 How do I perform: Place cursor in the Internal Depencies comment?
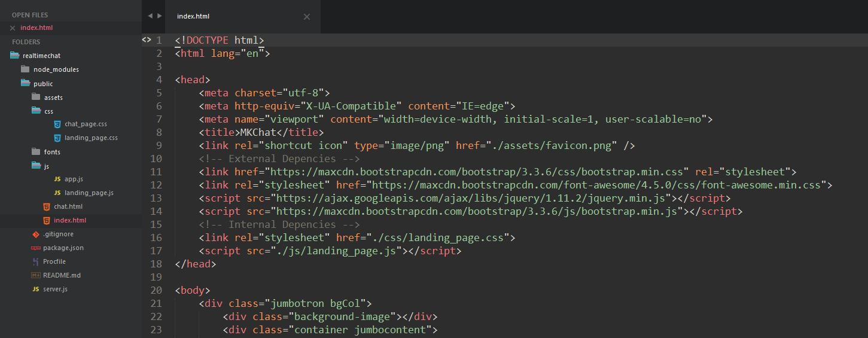[x=279, y=224]
